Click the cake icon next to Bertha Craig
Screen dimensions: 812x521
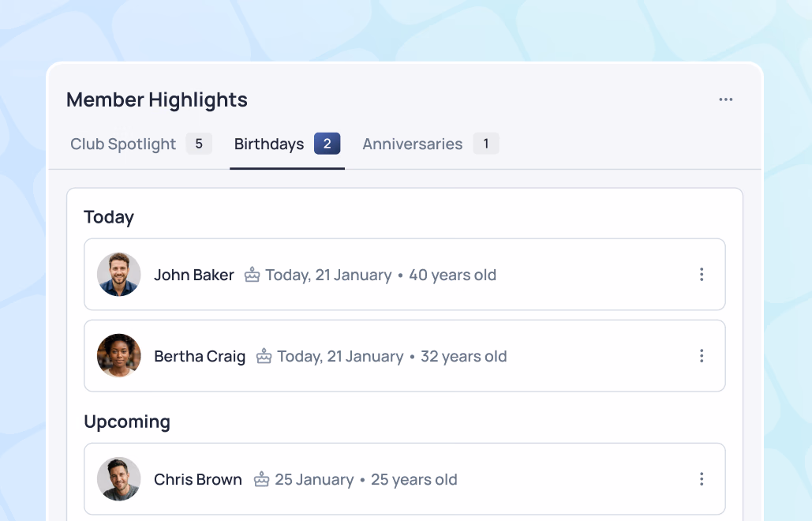[264, 356]
